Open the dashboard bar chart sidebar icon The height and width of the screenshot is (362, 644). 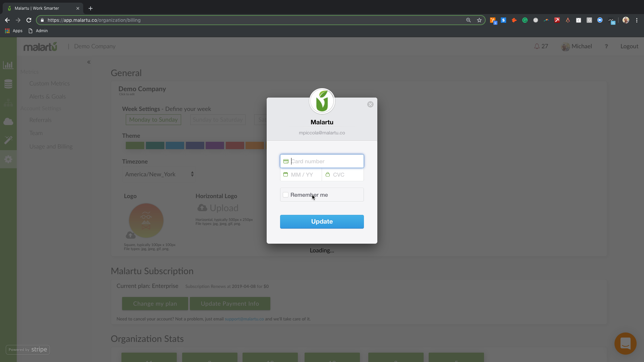tap(8, 65)
